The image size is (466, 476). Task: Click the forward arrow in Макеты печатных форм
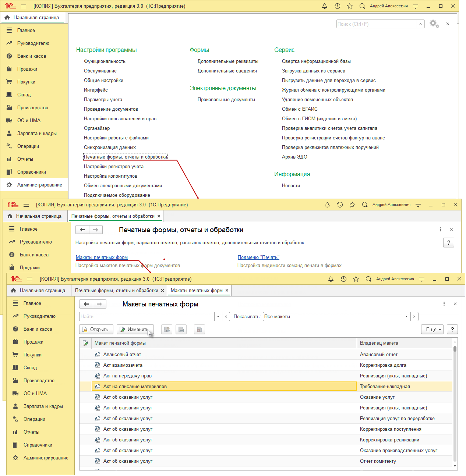point(99,304)
